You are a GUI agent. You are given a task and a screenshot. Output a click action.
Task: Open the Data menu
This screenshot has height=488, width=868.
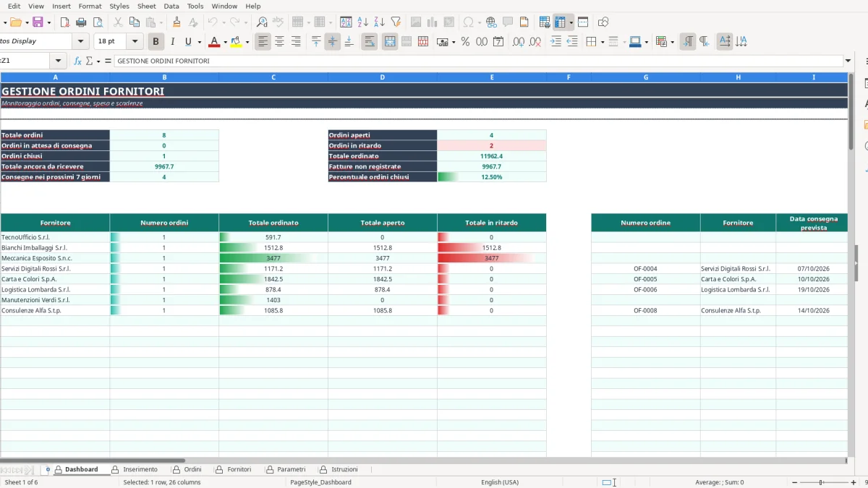(x=171, y=6)
